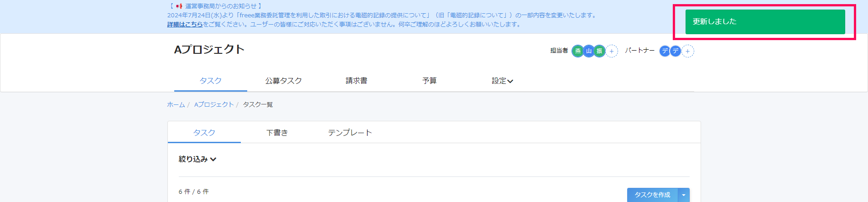
Task: Click the タスク一覧 breadcrumb text
Action: [x=258, y=104]
